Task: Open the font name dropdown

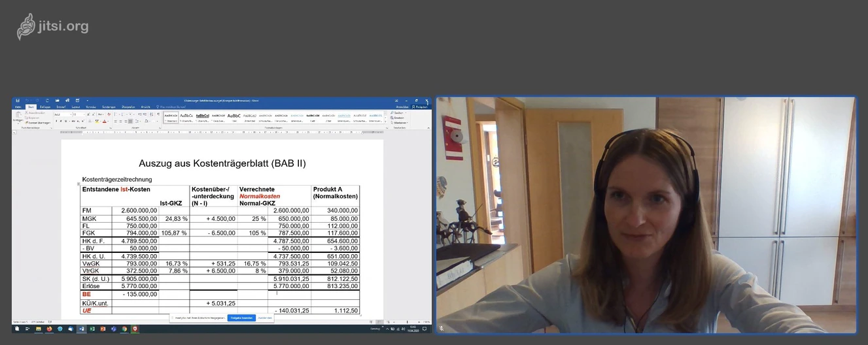Action: pyautogui.click(x=63, y=114)
